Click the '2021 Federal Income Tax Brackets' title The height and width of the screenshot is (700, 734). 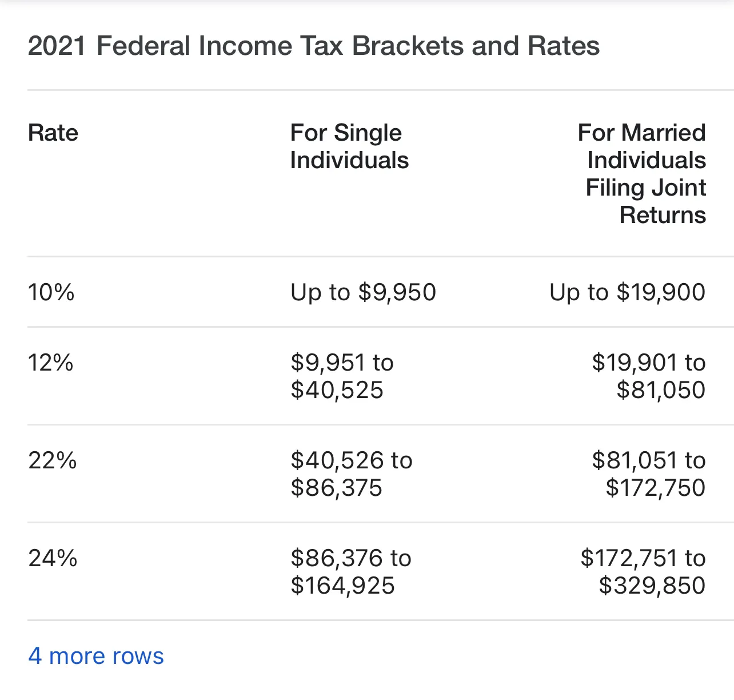pos(313,46)
